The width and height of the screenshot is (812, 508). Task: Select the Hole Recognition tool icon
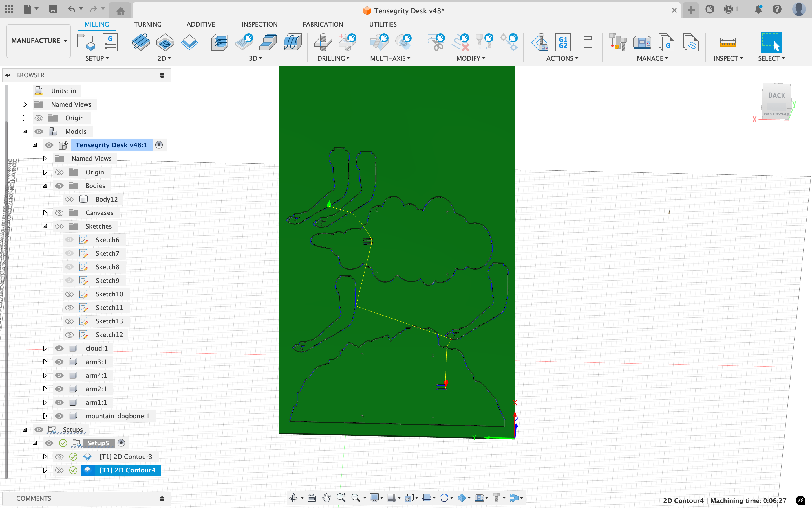coord(347,42)
